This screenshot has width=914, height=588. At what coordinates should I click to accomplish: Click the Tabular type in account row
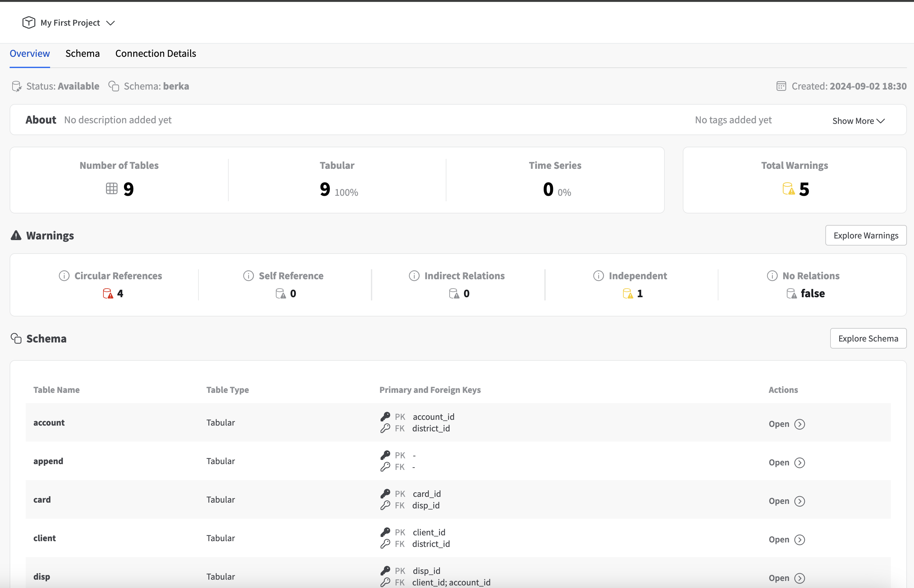pyautogui.click(x=221, y=423)
